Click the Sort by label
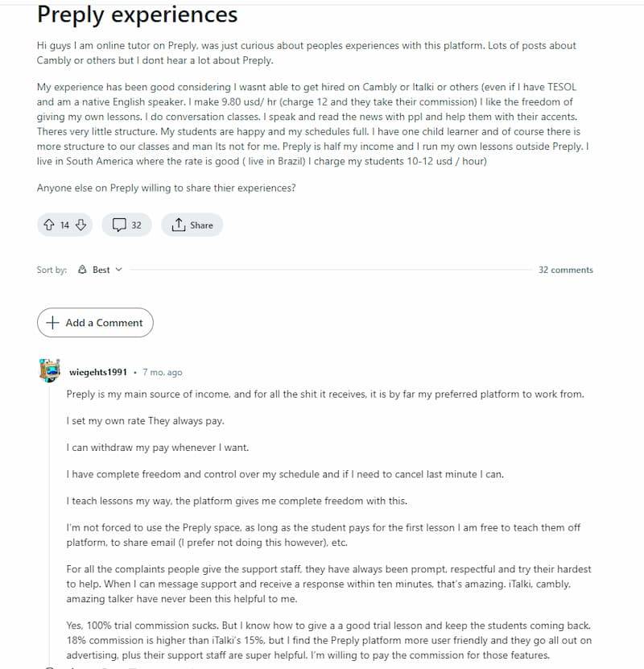The height and width of the screenshot is (669, 644). click(52, 270)
